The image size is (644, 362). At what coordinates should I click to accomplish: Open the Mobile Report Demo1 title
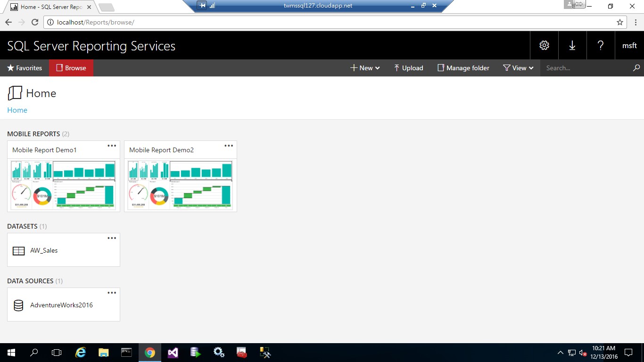pyautogui.click(x=44, y=150)
